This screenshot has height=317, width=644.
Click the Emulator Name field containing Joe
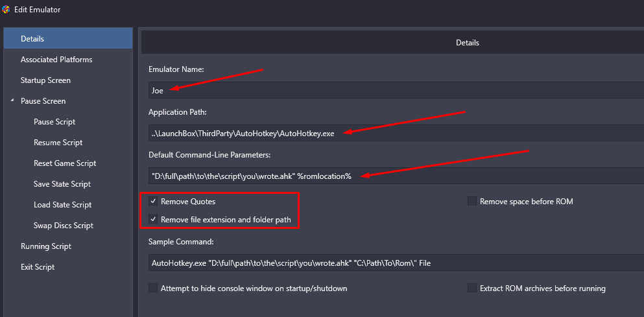[396, 90]
